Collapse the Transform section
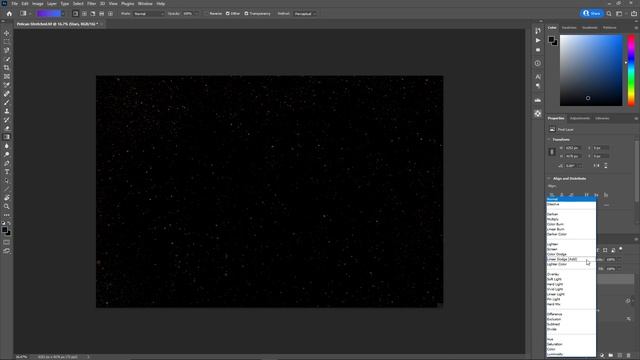The height and width of the screenshot is (360, 640). pos(549,140)
